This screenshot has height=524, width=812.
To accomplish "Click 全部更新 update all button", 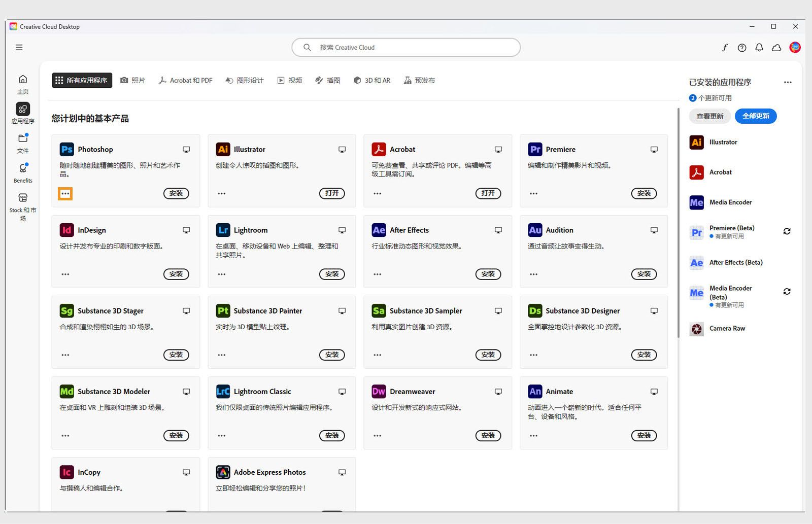I will pos(756,116).
